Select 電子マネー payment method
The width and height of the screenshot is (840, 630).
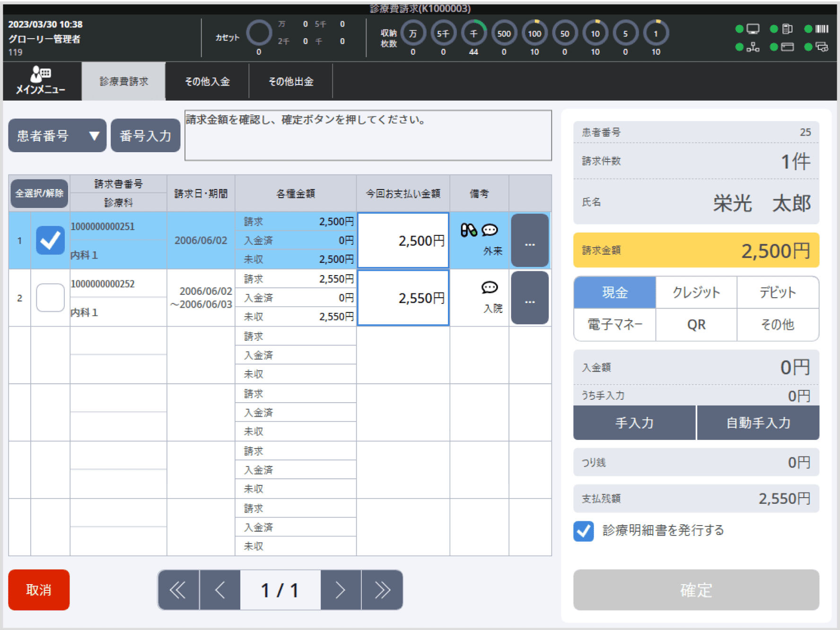point(614,325)
